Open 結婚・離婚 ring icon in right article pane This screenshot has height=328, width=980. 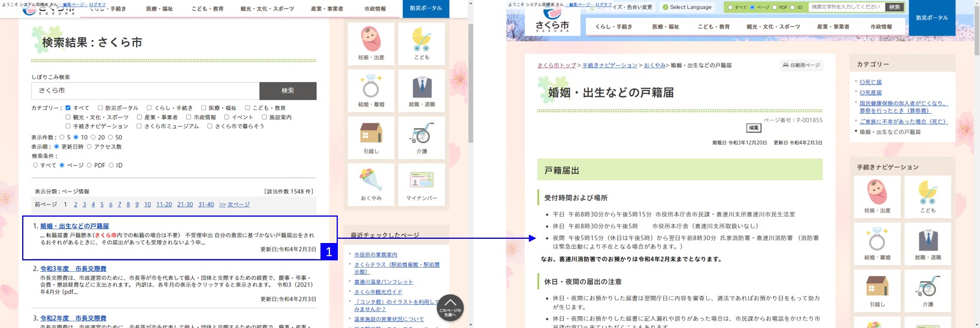pyautogui.click(x=877, y=244)
